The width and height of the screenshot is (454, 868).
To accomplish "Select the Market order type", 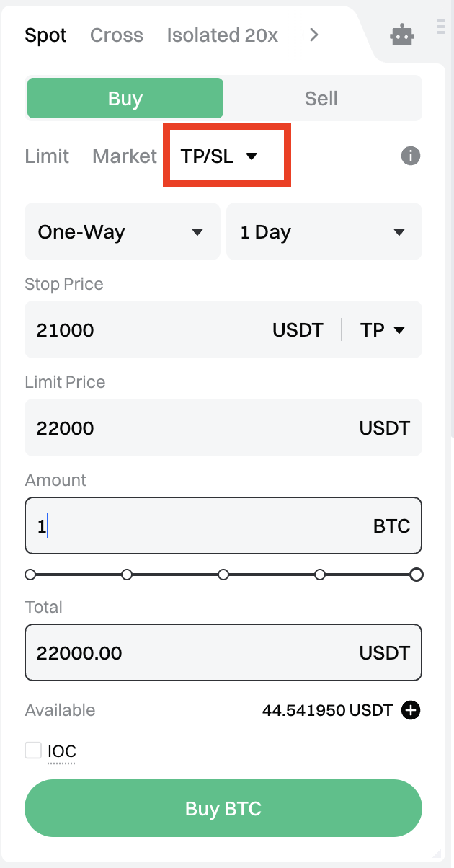I will click(x=125, y=156).
